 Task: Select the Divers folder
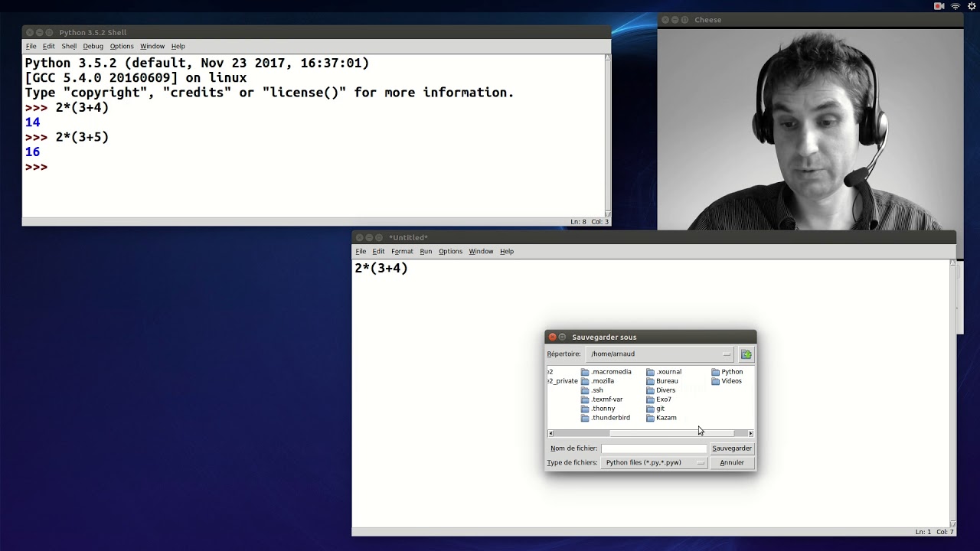(661, 390)
